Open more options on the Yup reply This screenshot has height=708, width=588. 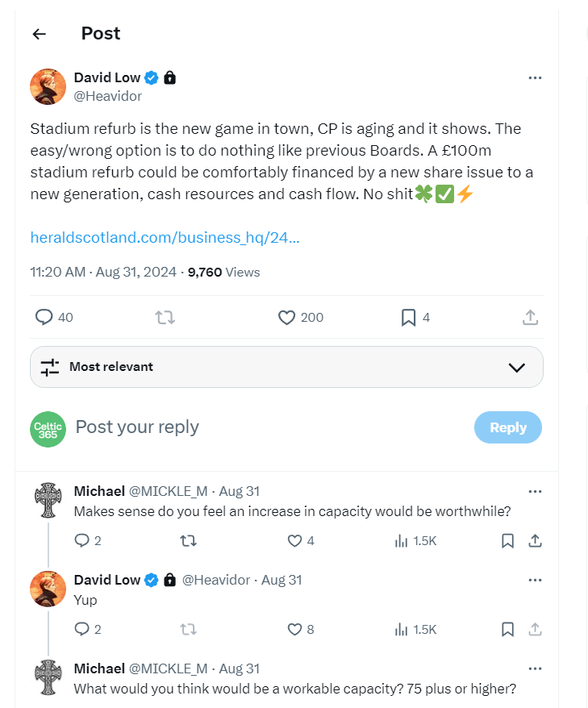click(x=534, y=580)
